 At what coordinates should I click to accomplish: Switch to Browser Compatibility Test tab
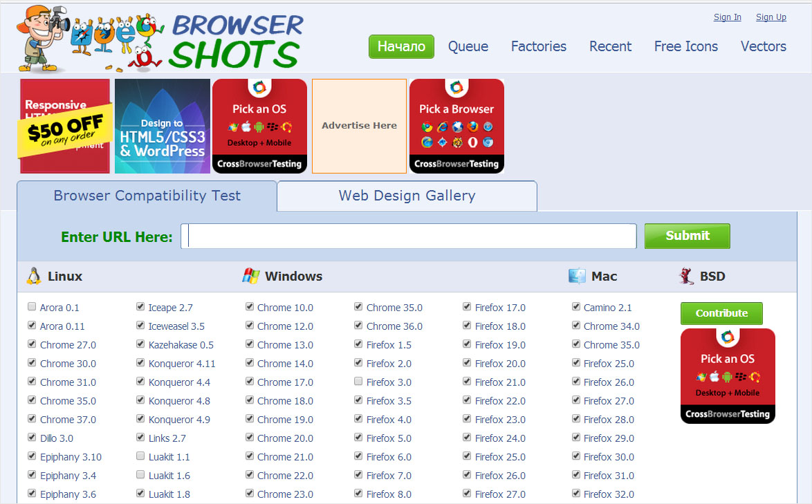147,196
